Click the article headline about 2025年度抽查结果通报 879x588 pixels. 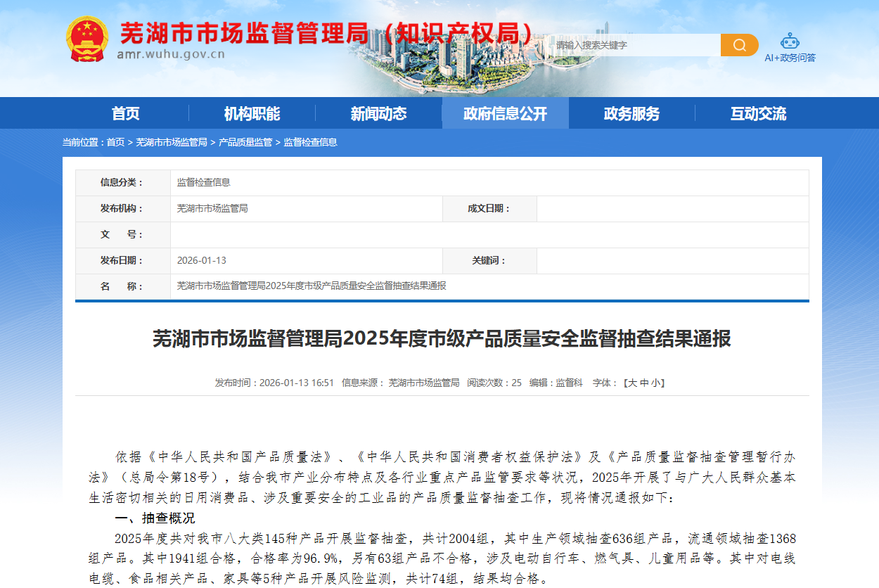coord(442,339)
